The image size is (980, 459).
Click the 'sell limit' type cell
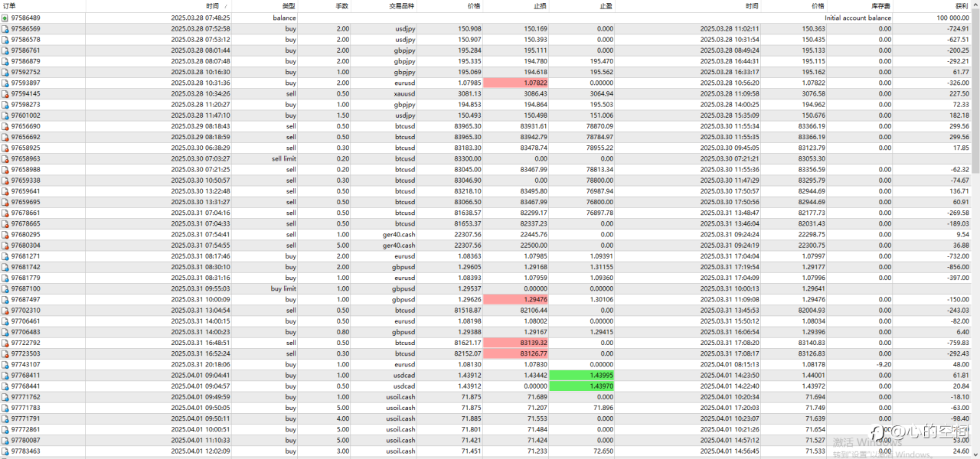[x=284, y=158]
